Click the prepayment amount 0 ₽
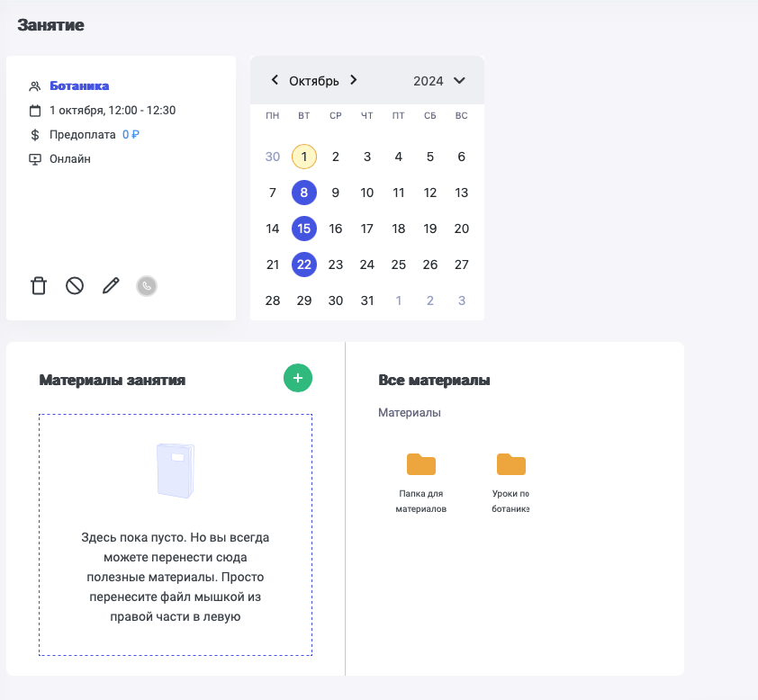Screen dimensions: 758x700 131,135
